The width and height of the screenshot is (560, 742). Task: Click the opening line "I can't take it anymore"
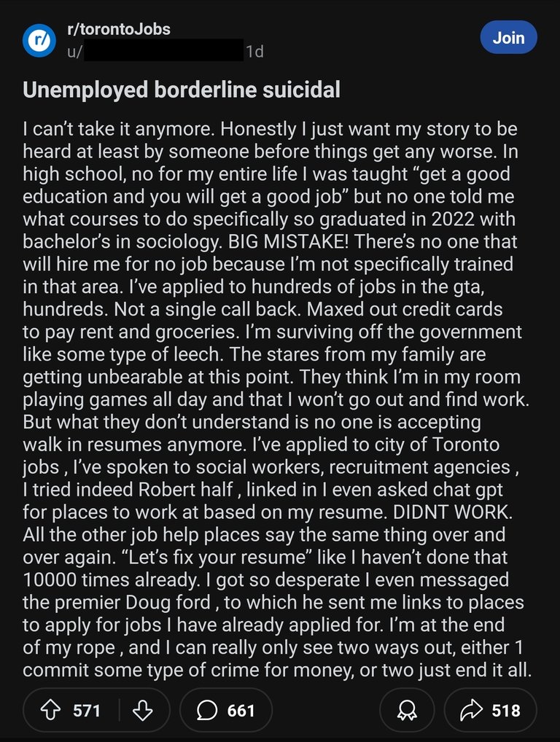(118, 129)
